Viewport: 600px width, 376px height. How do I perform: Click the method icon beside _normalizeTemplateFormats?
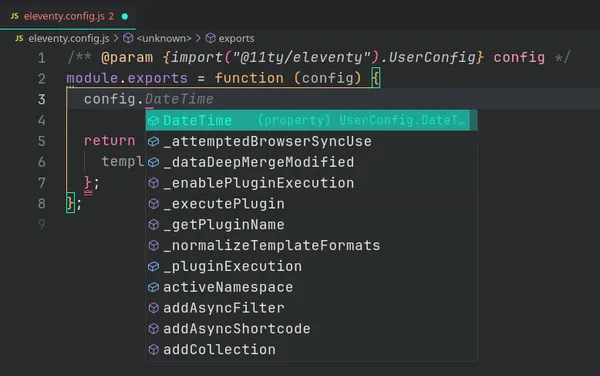(153, 245)
